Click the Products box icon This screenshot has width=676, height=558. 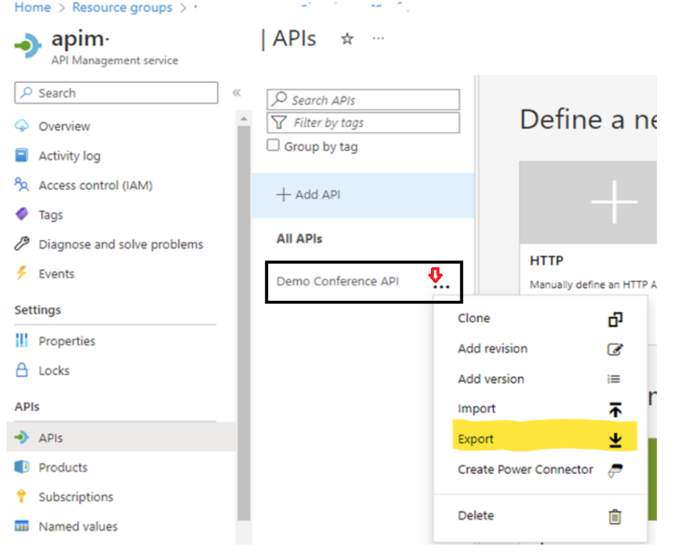point(22,467)
